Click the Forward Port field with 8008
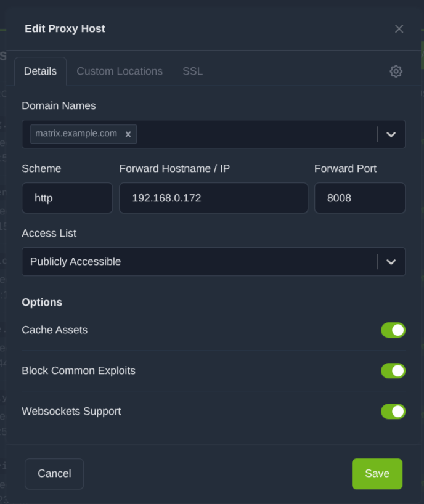Viewport: 424px width, 504px height. point(359,198)
